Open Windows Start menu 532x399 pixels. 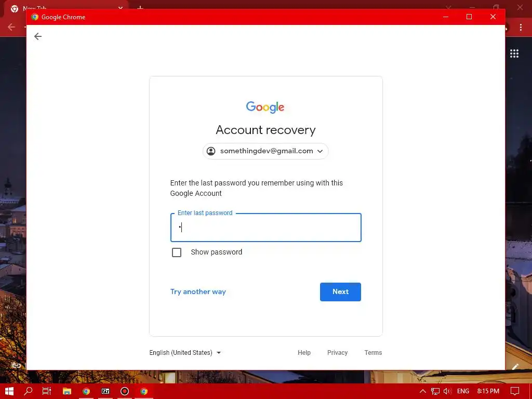point(9,391)
